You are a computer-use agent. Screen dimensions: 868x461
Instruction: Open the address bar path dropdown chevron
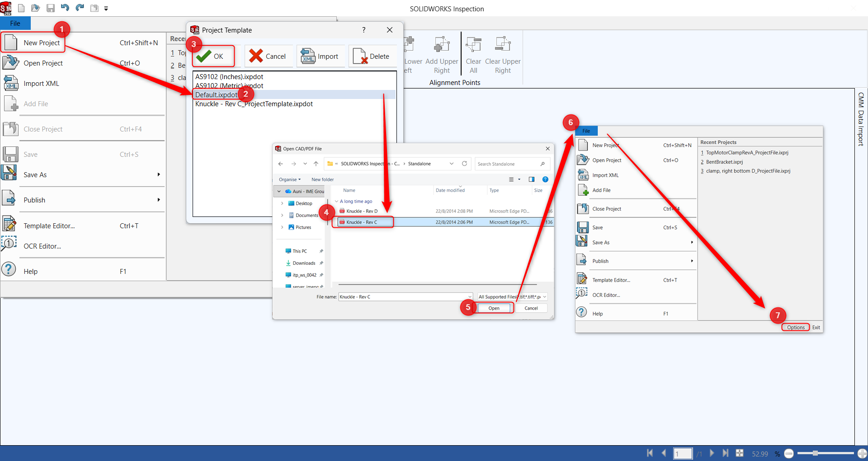(451, 164)
